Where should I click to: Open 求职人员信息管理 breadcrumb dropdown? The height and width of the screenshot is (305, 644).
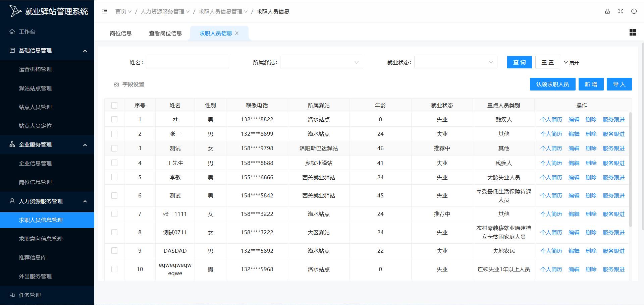tap(223, 11)
